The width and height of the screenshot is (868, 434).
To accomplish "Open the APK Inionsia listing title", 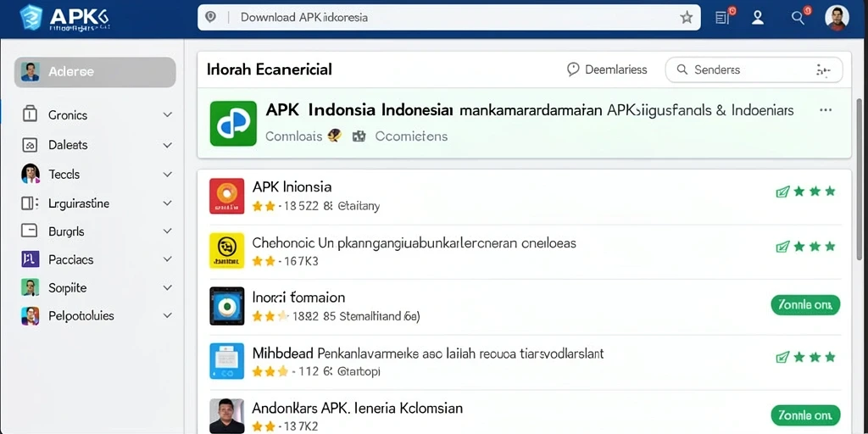I will click(292, 186).
